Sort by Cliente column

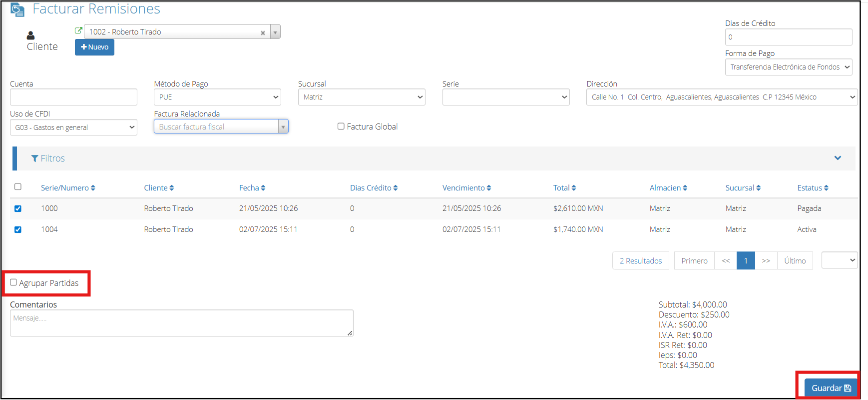159,188
